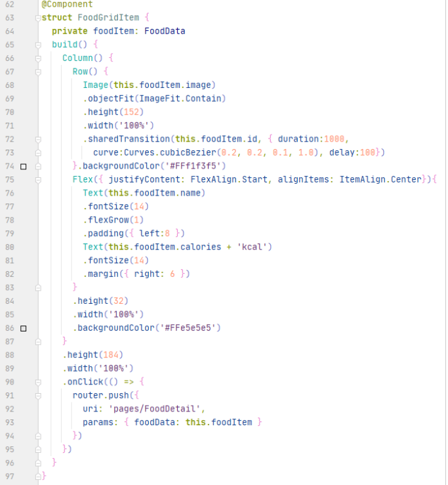The width and height of the screenshot is (448, 485).
Task: Collapse the build() block fold marker
Action: coord(37,45)
